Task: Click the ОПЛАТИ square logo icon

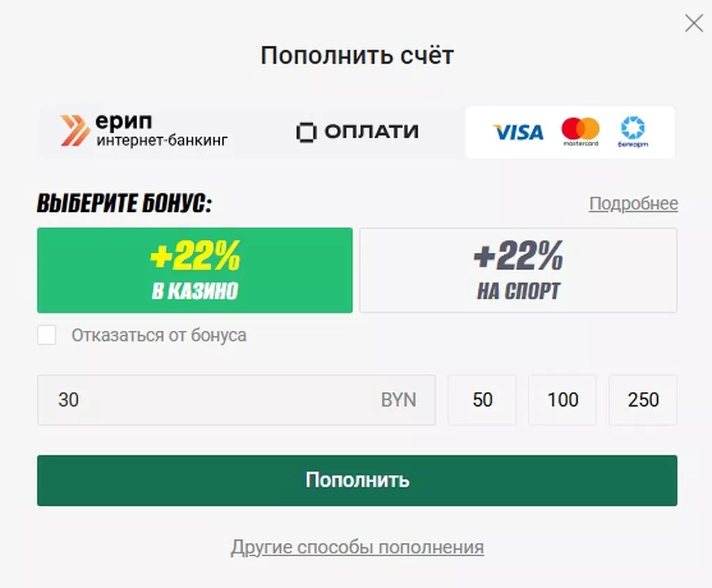Action: tap(306, 132)
